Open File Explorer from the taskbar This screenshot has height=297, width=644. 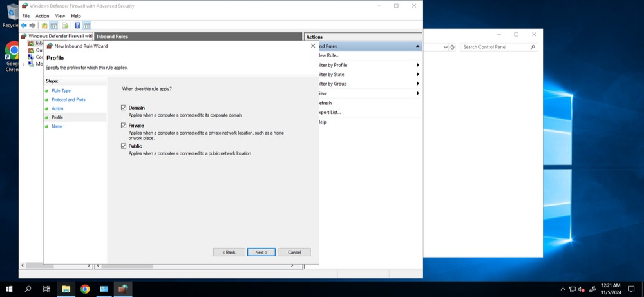[x=66, y=289]
